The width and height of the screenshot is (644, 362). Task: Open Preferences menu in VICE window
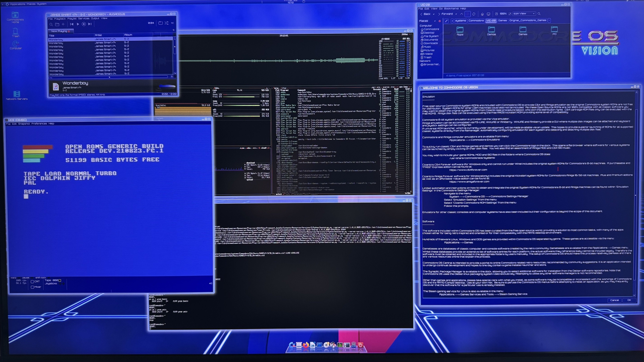tap(39, 124)
